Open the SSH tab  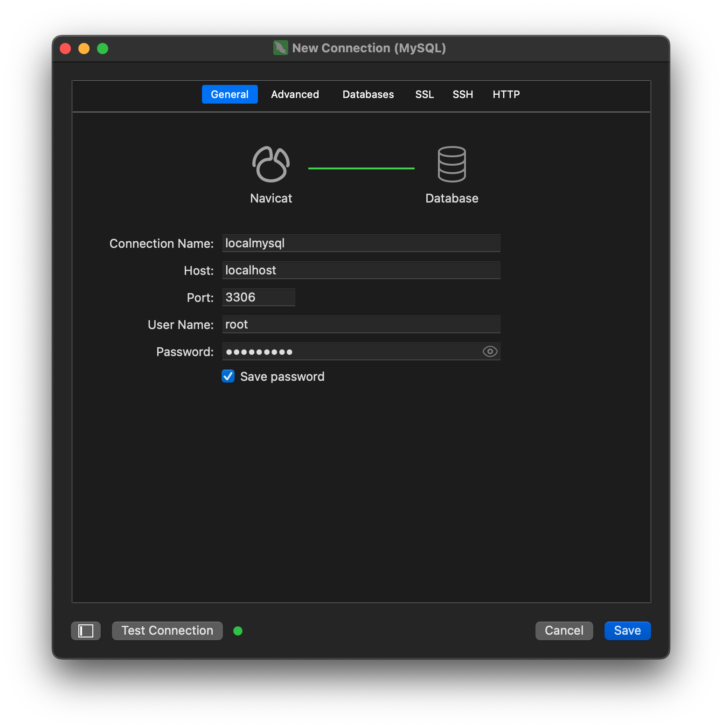(x=462, y=94)
